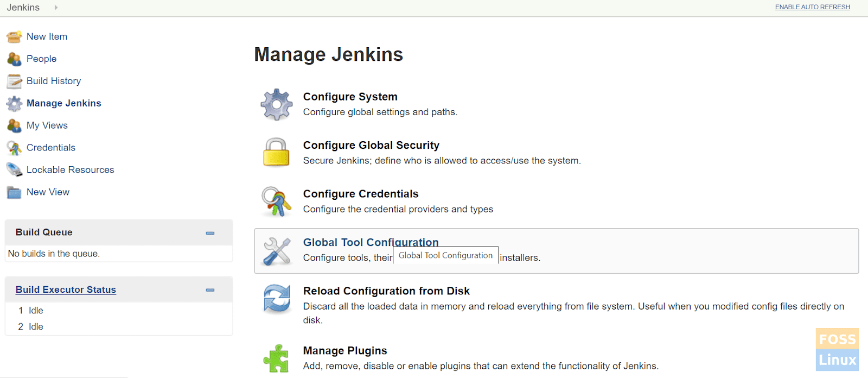This screenshot has height=378, width=868.
Task: Click the Manage Plugins puzzle icon
Action: point(277,358)
